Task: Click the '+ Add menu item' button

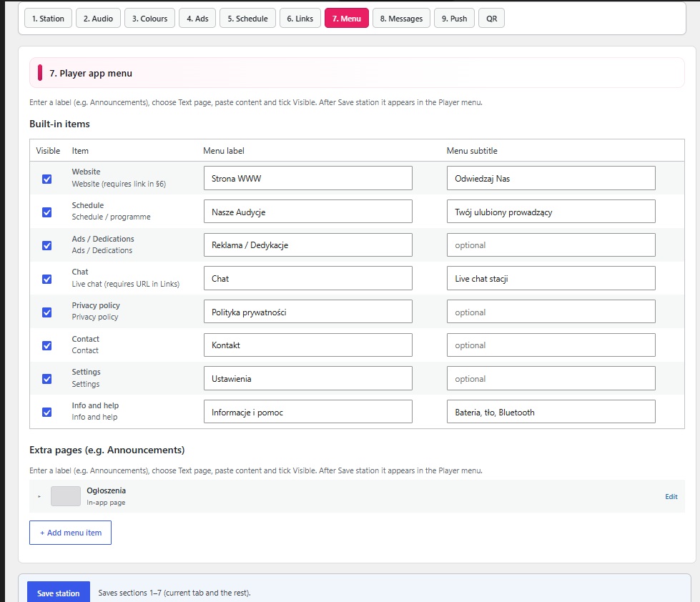Action: pos(71,533)
